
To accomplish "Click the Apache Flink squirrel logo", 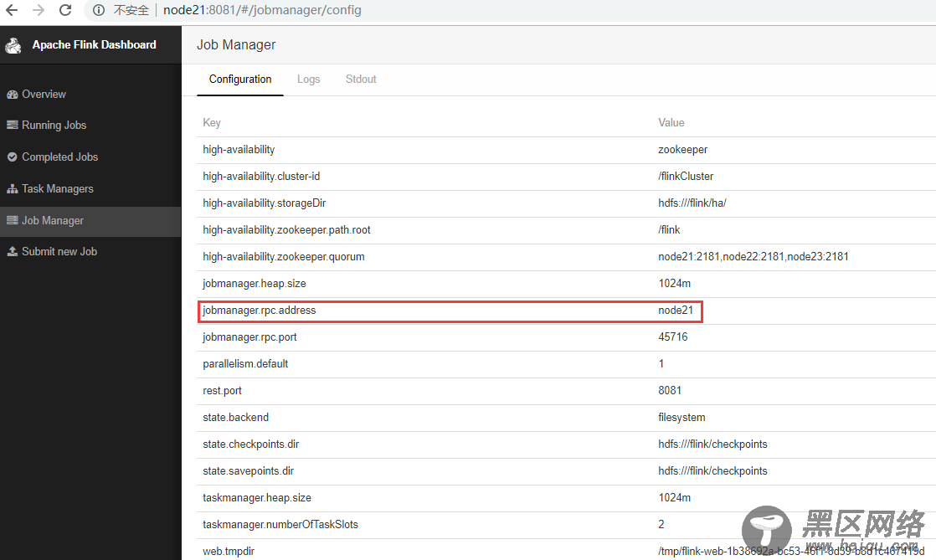I will 13,45.
